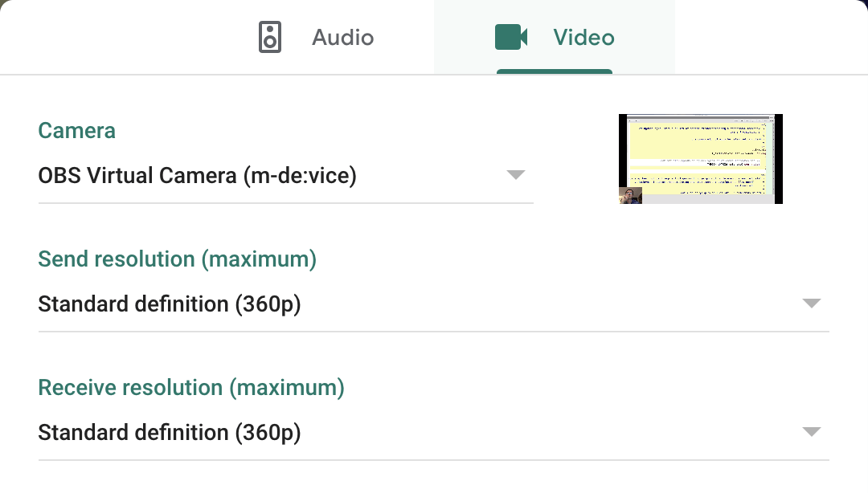Expand Camera dropdown arrow
This screenshot has width=868, height=493.
(x=515, y=175)
